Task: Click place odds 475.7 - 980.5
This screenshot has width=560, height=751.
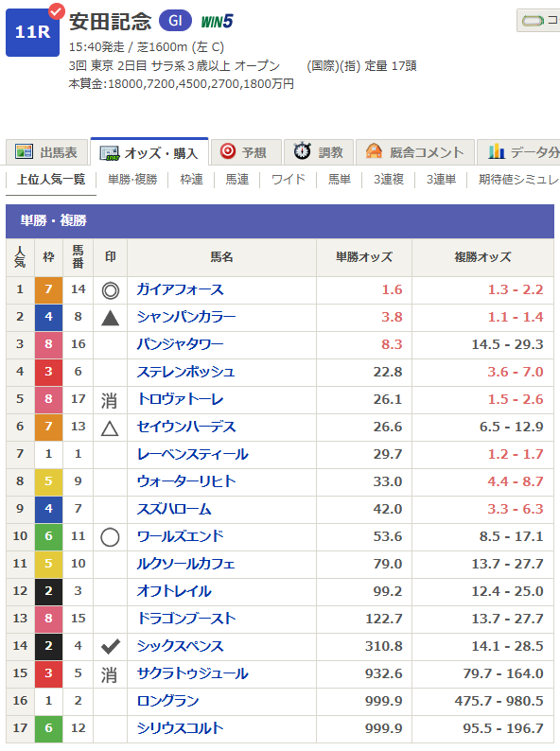Action: click(x=499, y=701)
